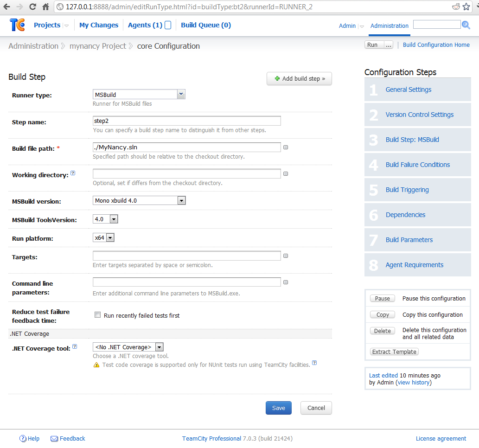Open Build Configuration Home link
The image size is (479, 448).
click(x=436, y=45)
